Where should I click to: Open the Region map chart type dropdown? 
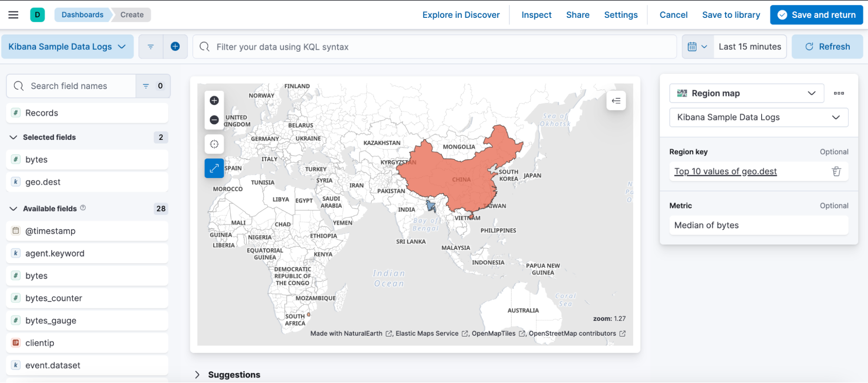[746, 93]
